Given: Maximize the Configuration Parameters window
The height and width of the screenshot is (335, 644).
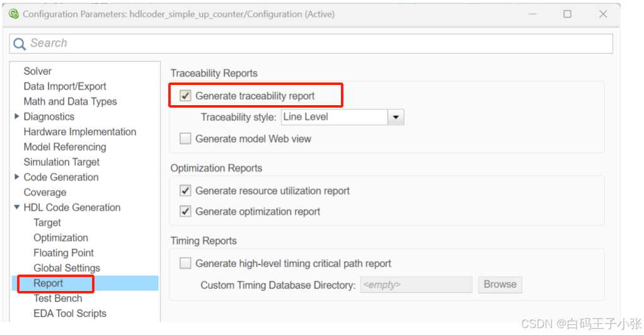Looking at the screenshot, I should (x=567, y=14).
